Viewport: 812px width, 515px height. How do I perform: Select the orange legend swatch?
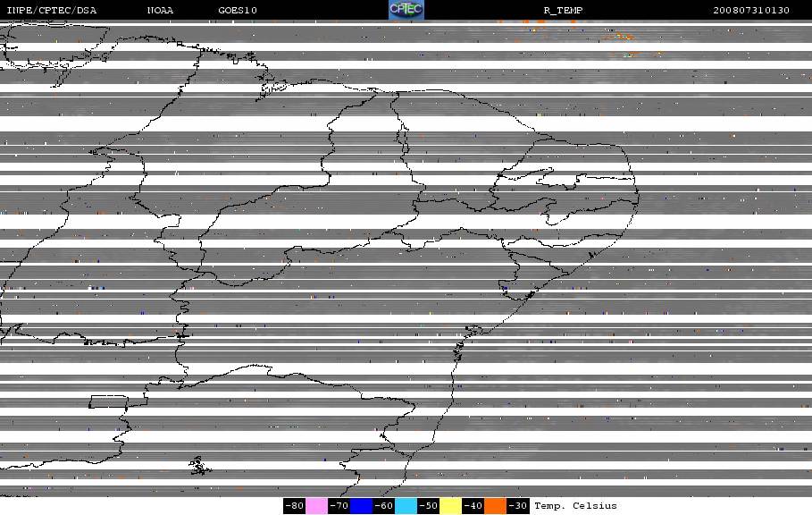coord(495,506)
